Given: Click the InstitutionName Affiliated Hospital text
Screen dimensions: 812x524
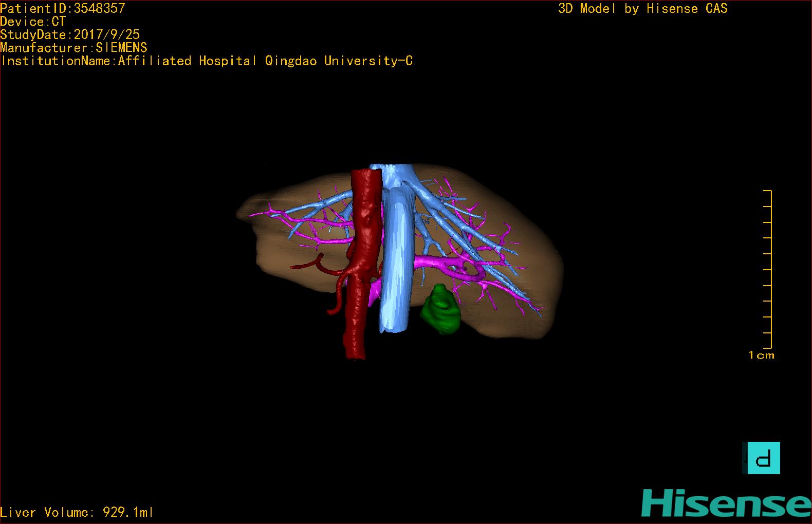Looking at the screenshot, I should pos(207,61).
